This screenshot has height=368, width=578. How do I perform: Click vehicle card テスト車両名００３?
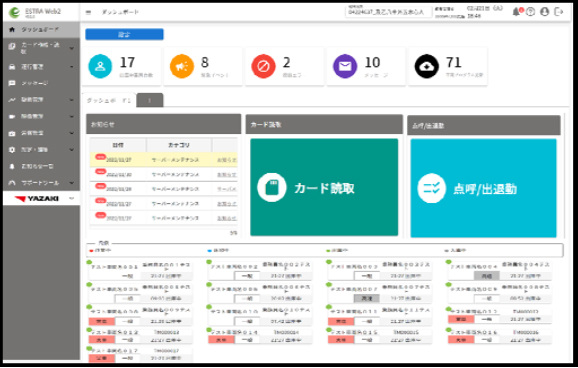click(x=379, y=271)
